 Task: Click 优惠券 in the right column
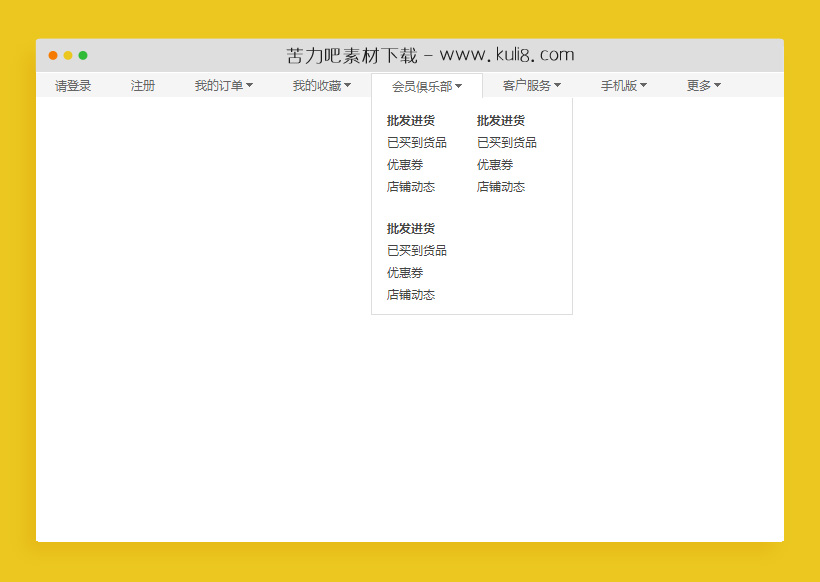[493, 164]
